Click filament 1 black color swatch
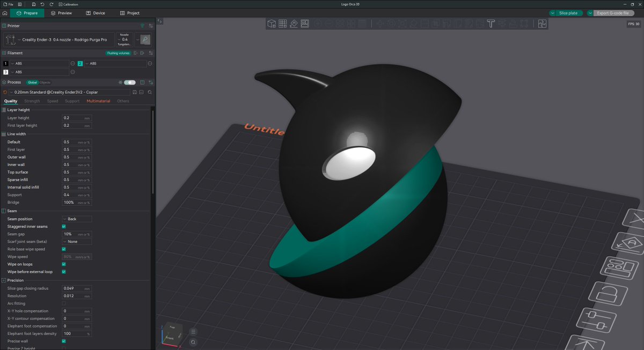Viewport: 644px width, 350px height. pyautogui.click(x=6, y=63)
